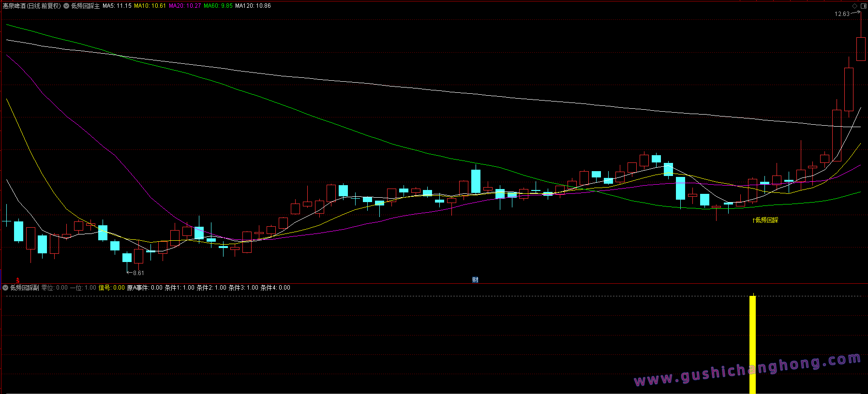Open dropdown beside 低频回踩副 sub-indicator name
Screen dimensions: 868x394
6,288
